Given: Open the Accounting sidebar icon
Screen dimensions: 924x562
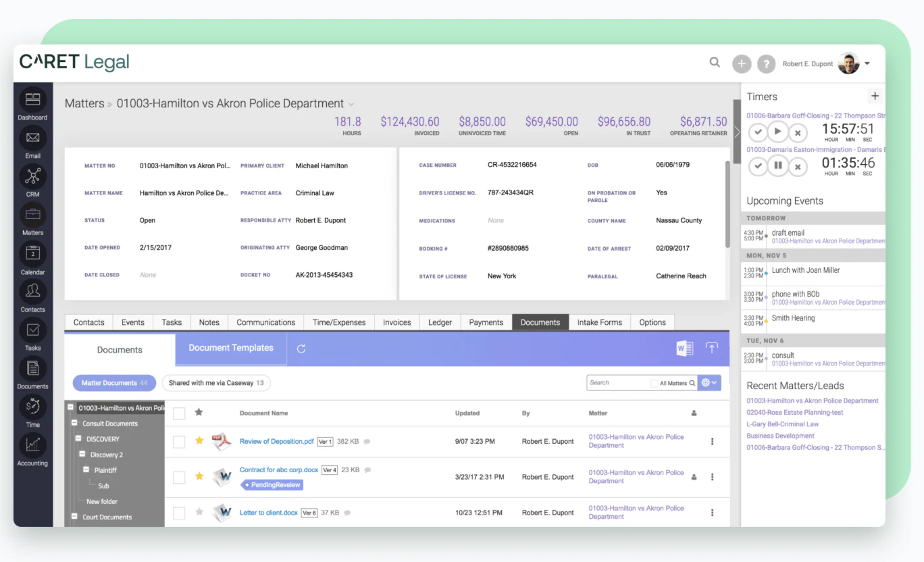Looking at the screenshot, I should click(32, 445).
